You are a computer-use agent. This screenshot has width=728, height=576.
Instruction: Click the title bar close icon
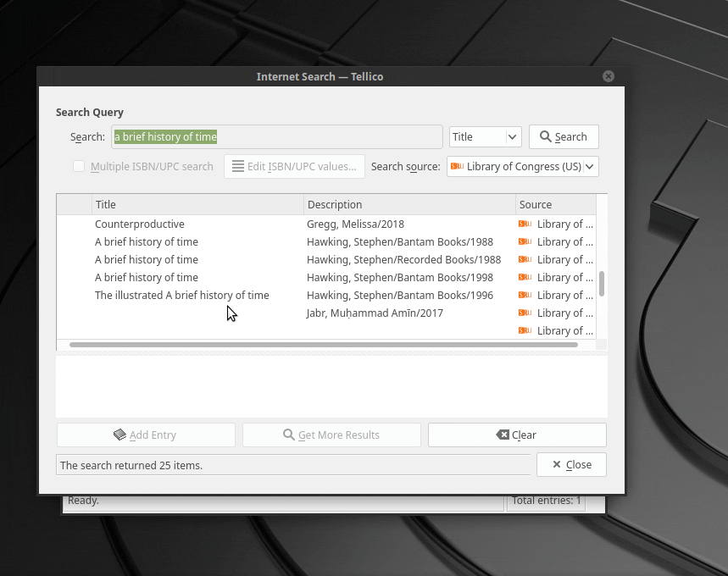(609, 76)
